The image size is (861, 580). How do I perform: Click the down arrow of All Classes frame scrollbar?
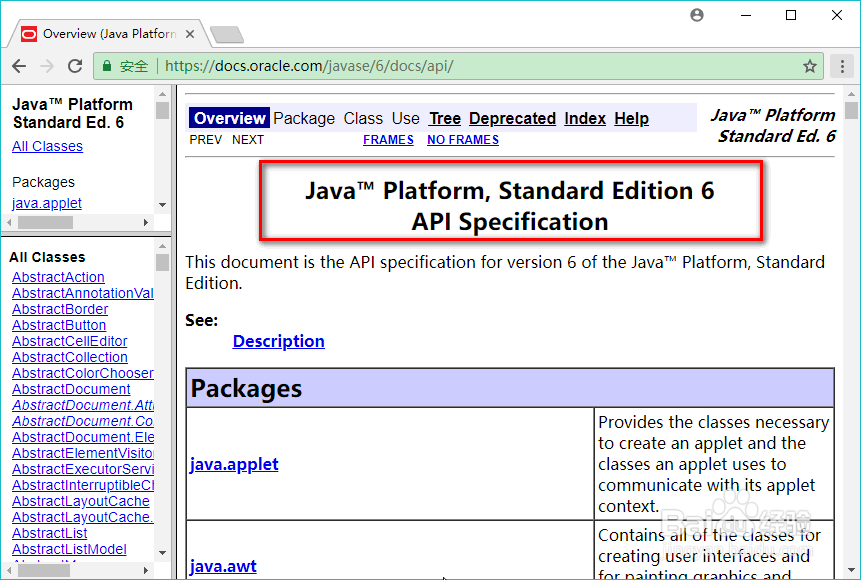162,553
